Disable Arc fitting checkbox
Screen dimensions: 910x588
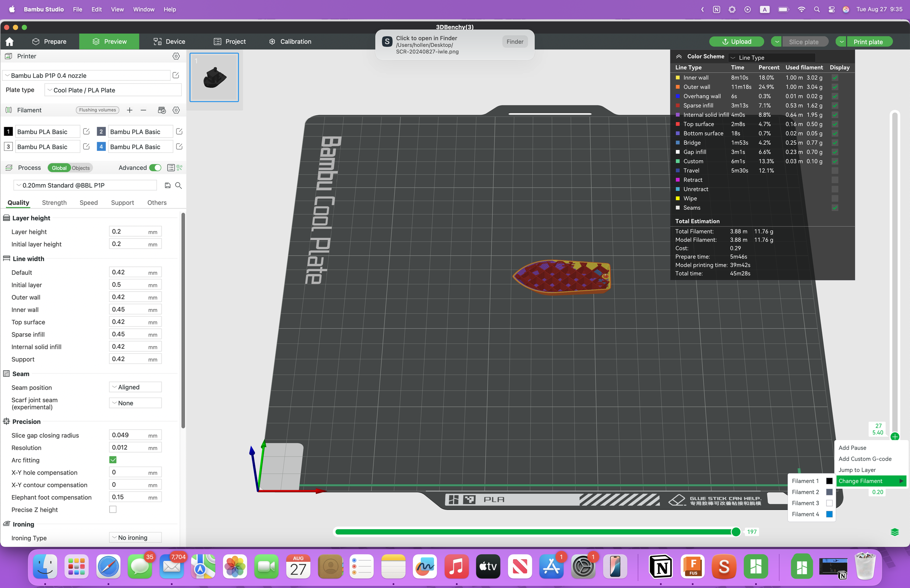113,460
